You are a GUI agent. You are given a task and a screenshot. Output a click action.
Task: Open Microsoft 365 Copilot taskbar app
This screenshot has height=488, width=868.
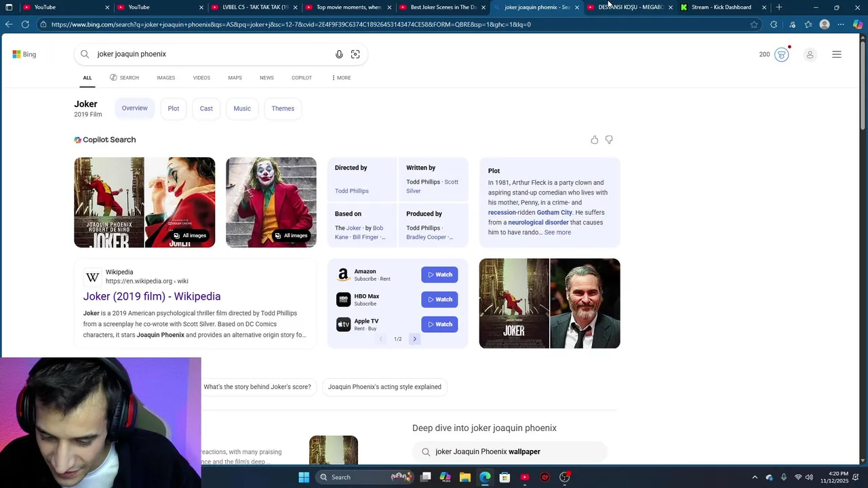[446, 477]
